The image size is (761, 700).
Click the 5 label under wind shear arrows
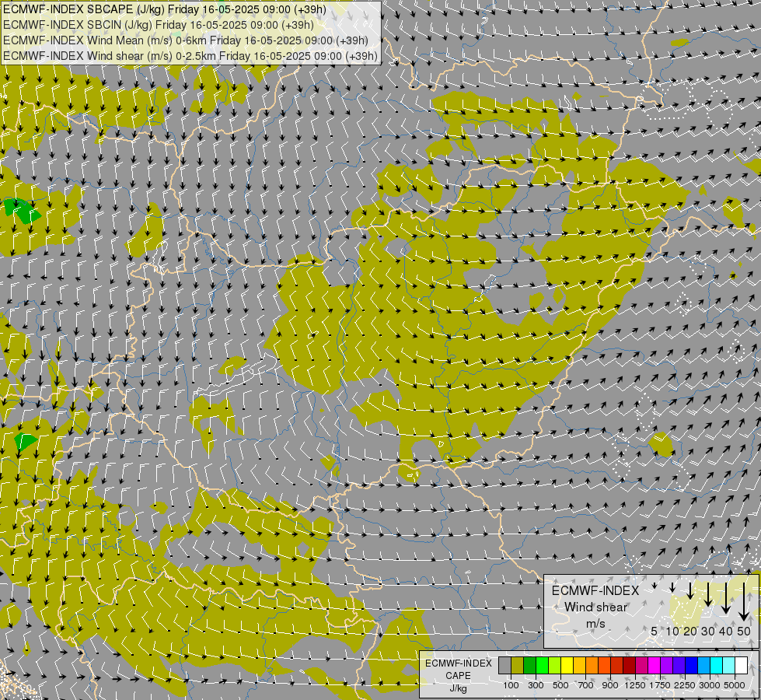tap(655, 631)
